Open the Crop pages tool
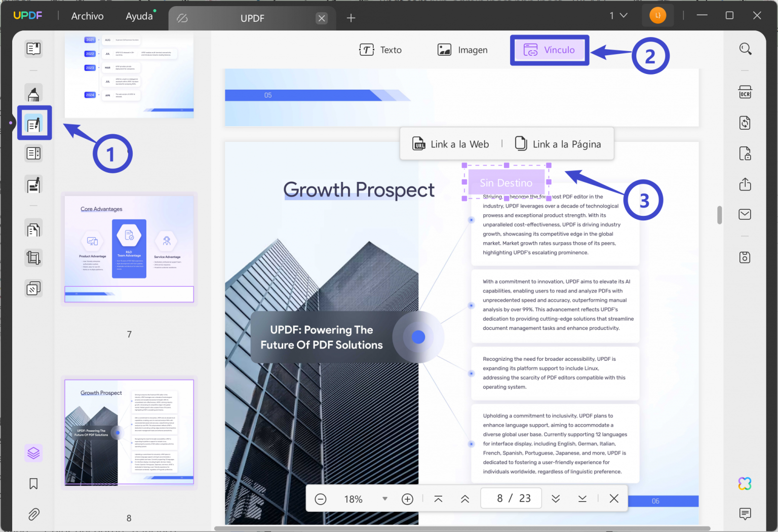Screen dimensions: 778x532 pos(33,258)
